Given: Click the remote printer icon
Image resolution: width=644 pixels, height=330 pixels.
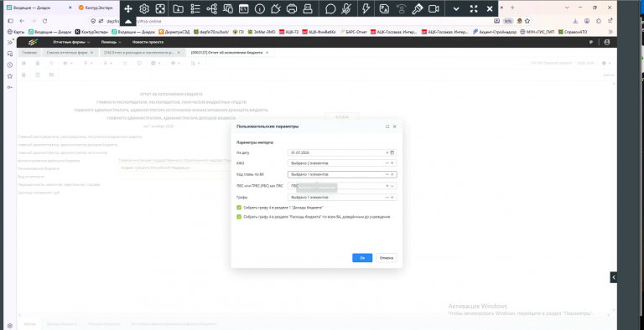Looking at the screenshot, I should pyautogui.click(x=292, y=8).
